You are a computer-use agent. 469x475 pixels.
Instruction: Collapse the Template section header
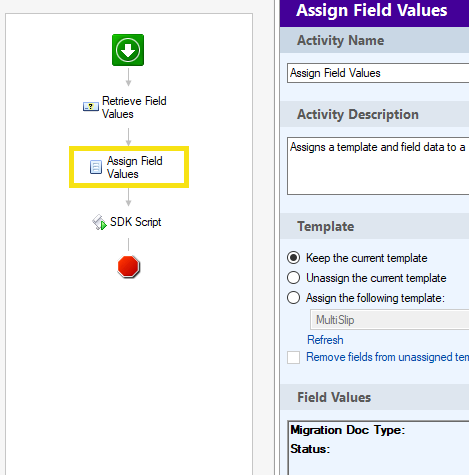(x=374, y=226)
